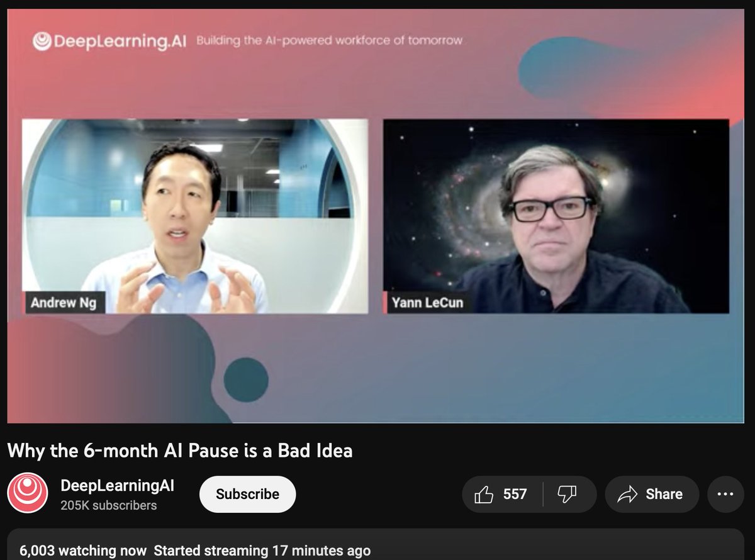Click the 6,003 watching now text
755x560 pixels.
83,550
